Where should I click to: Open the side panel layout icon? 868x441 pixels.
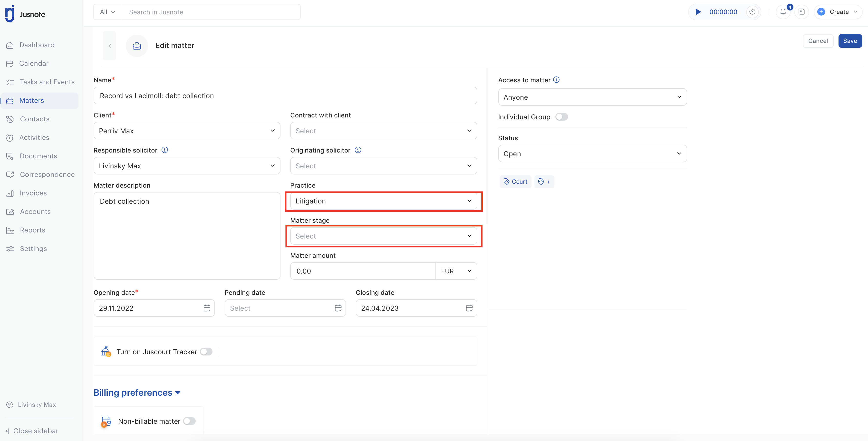(x=802, y=12)
